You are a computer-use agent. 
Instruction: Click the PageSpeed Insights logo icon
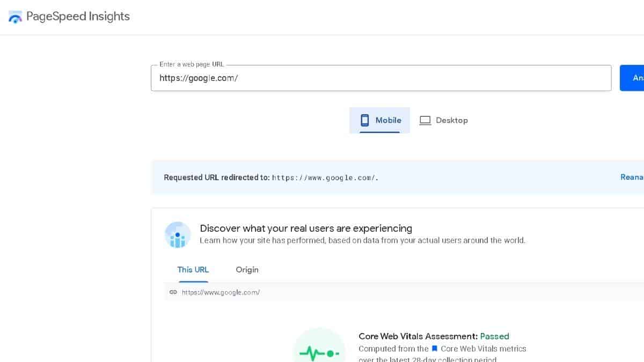(16, 17)
